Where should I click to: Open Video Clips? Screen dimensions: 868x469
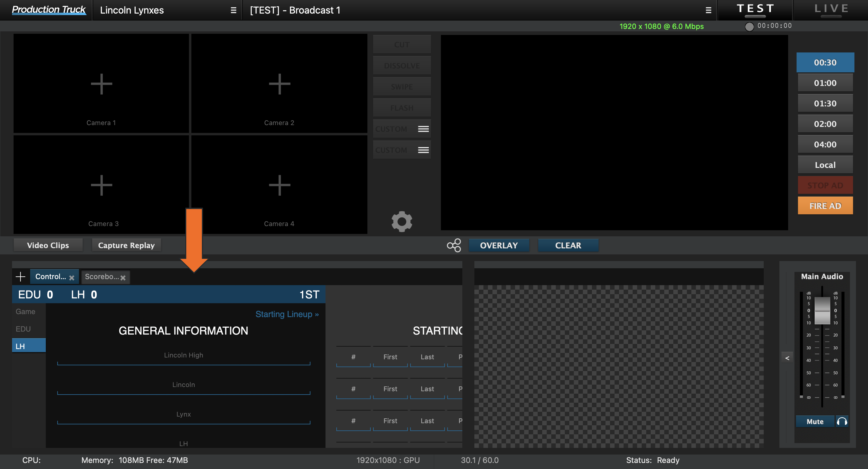pos(48,245)
